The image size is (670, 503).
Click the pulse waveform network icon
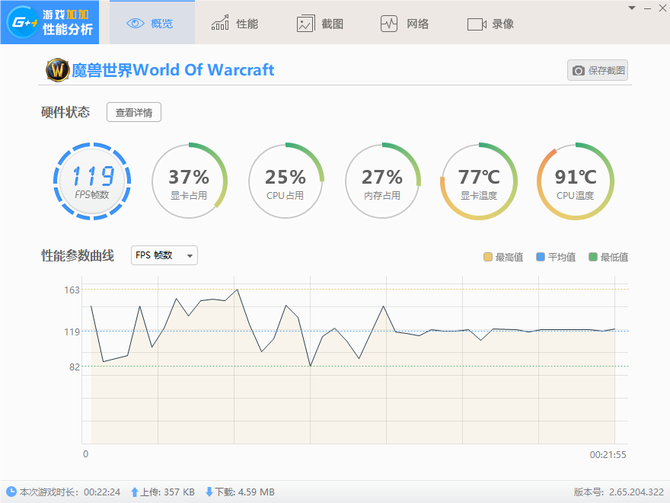[389, 24]
